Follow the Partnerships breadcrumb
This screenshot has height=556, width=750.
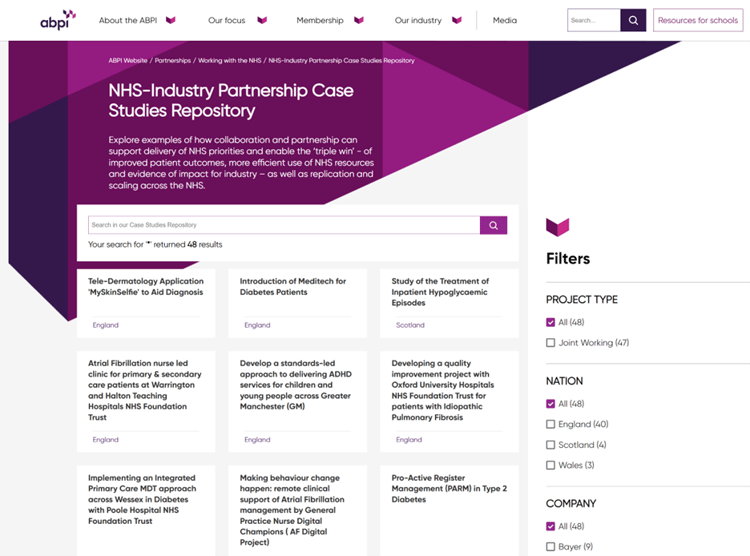click(x=173, y=60)
